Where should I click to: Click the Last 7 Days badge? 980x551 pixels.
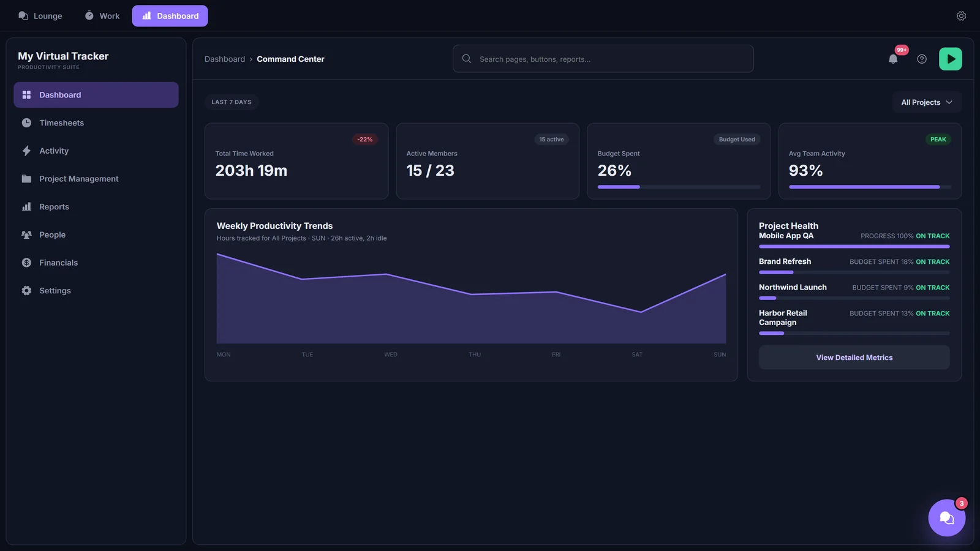(232, 102)
